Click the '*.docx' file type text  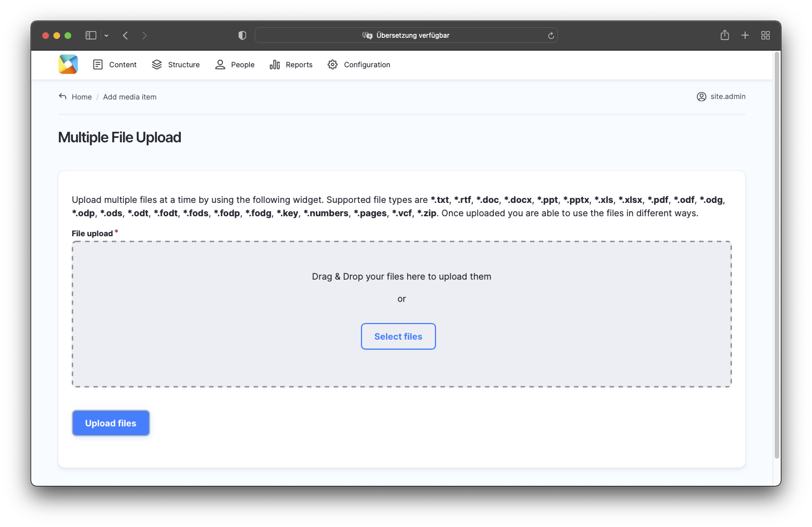pyautogui.click(x=518, y=200)
